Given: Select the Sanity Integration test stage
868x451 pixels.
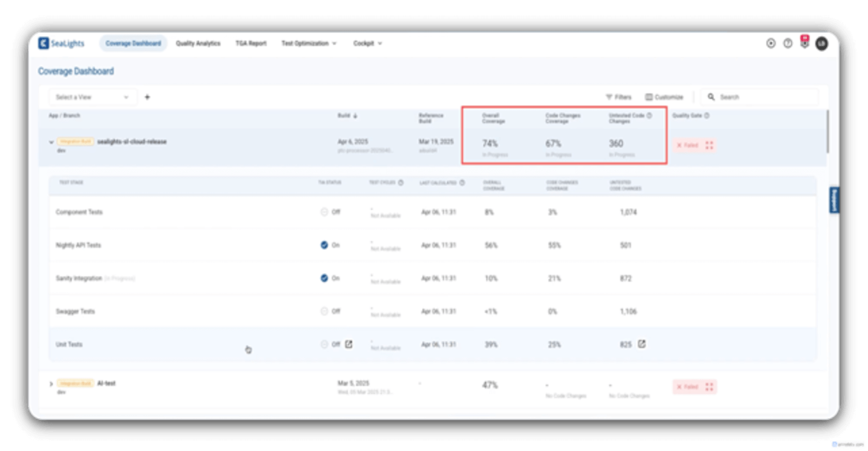Looking at the screenshot, I should (x=79, y=278).
